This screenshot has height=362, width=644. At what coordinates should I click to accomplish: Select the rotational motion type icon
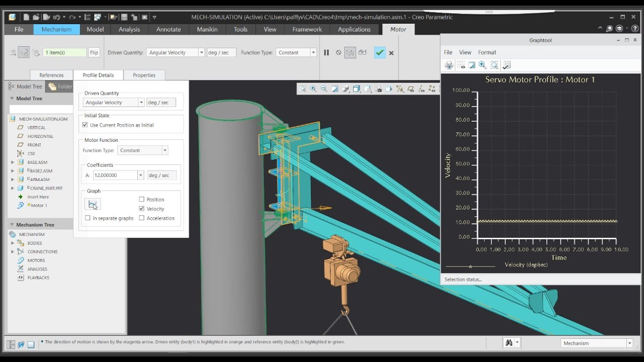click(24, 52)
